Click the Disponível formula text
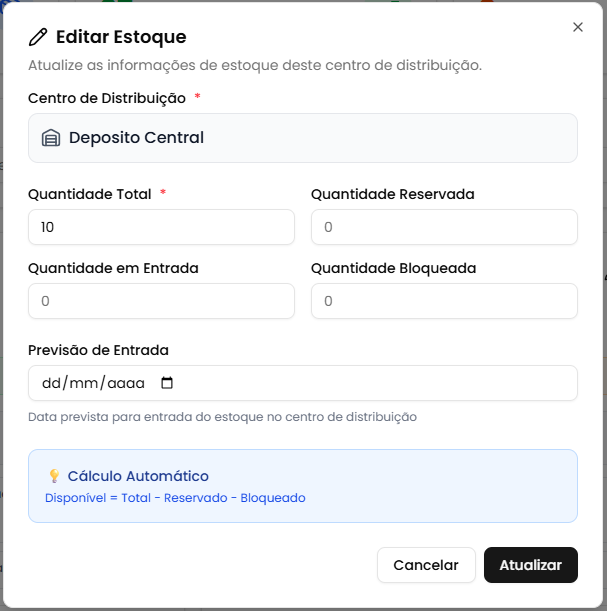Viewport: 607px width, 611px height. click(175, 498)
